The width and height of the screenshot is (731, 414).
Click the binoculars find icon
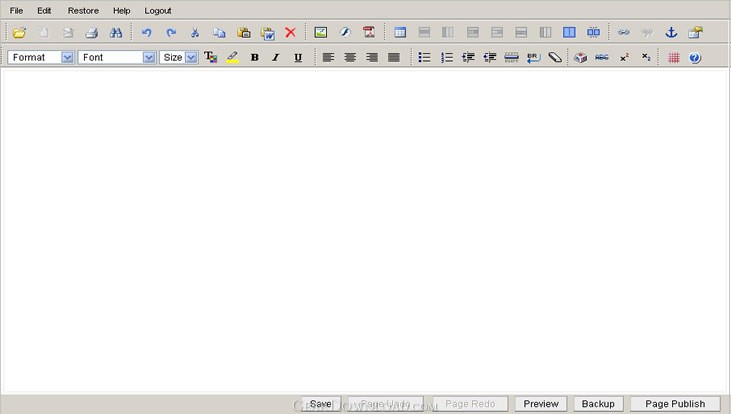coord(115,33)
